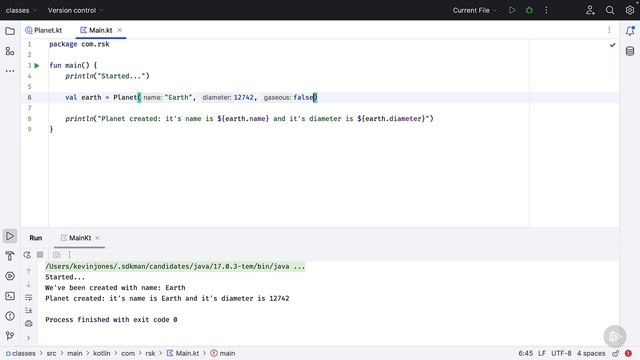Click the java path link in console output
The width and height of the screenshot is (640, 360).
click(175, 267)
